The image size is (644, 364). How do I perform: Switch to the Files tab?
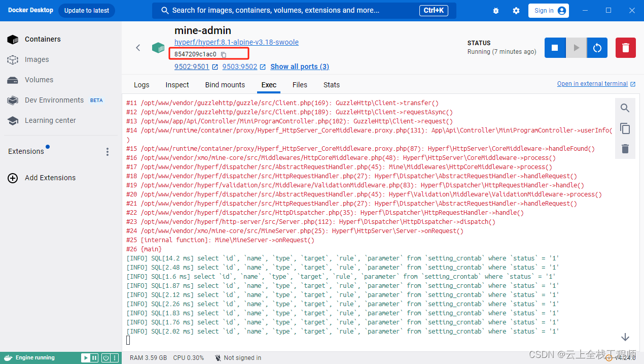(x=300, y=85)
